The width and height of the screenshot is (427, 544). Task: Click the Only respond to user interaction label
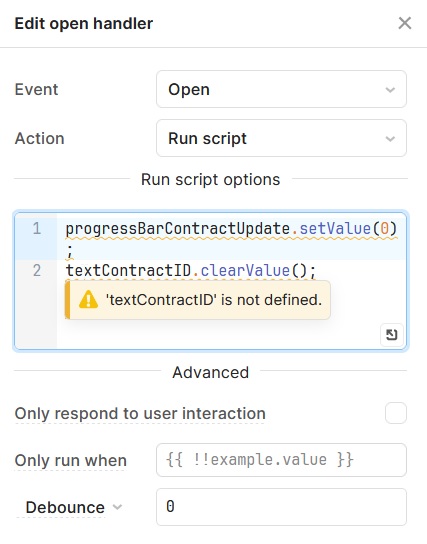tap(140, 414)
